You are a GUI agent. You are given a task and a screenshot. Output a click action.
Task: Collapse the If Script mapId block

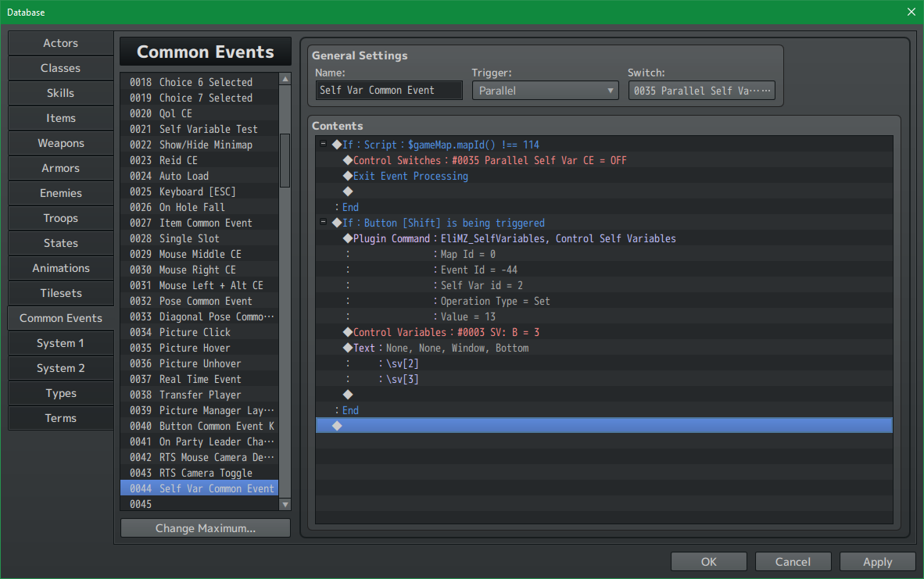[323, 144]
